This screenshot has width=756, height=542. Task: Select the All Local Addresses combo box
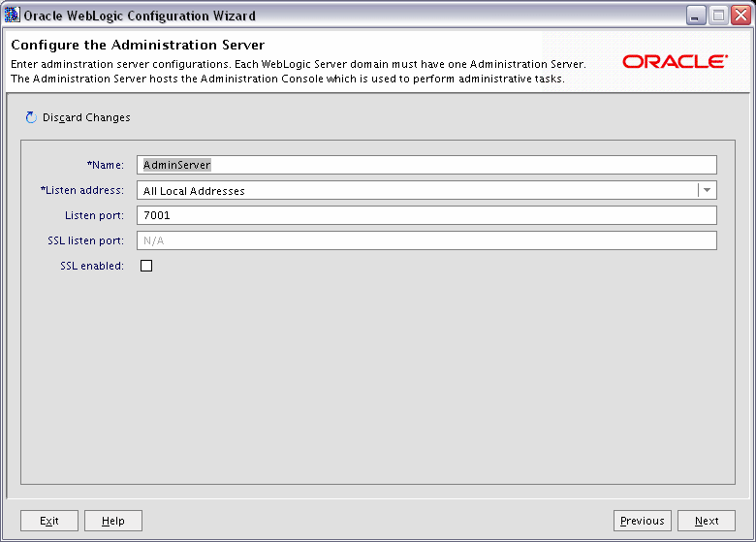click(426, 190)
